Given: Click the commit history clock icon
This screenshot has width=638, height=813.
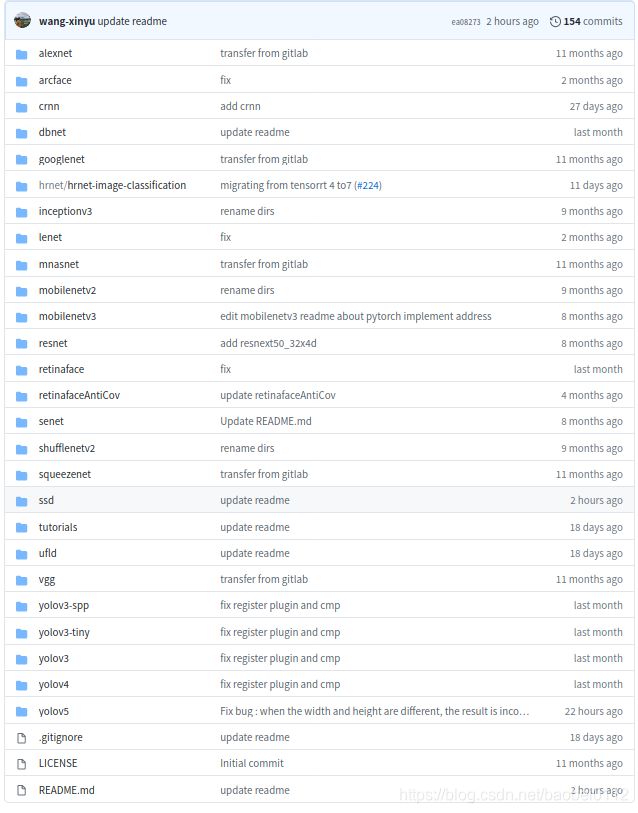Looking at the screenshot, I should point(555,22).
